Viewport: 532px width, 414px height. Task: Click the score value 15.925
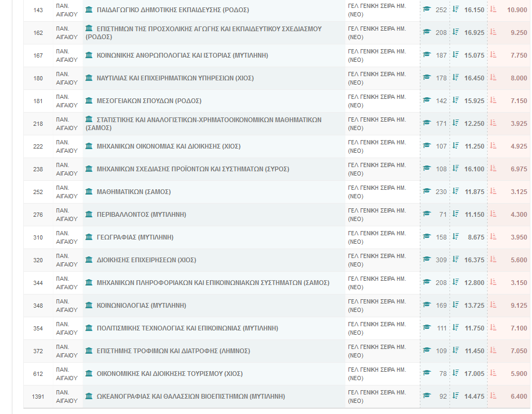tap(474, 101)
